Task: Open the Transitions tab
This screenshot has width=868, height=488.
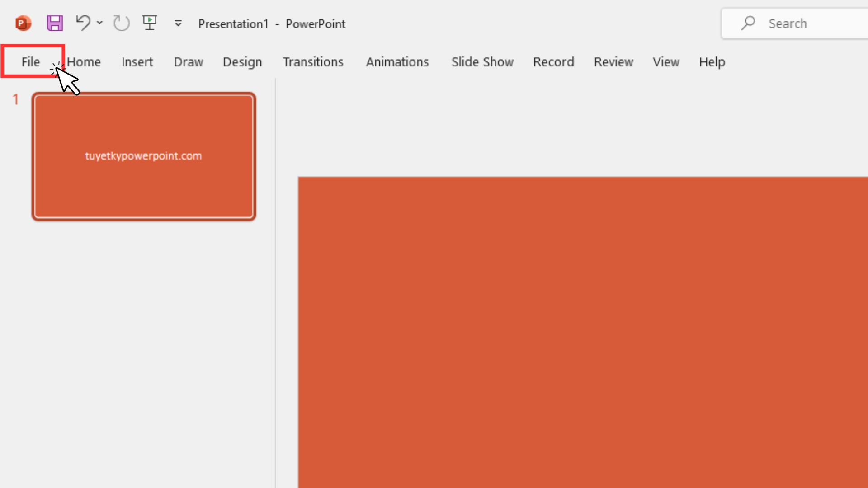Action: pos(313,62)
